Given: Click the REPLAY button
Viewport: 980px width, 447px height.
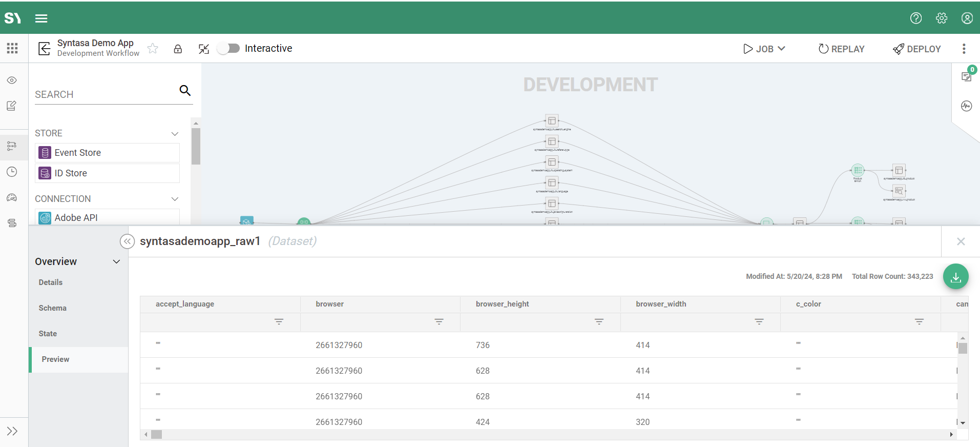Looking at the screenshot, I should point(841,49).
